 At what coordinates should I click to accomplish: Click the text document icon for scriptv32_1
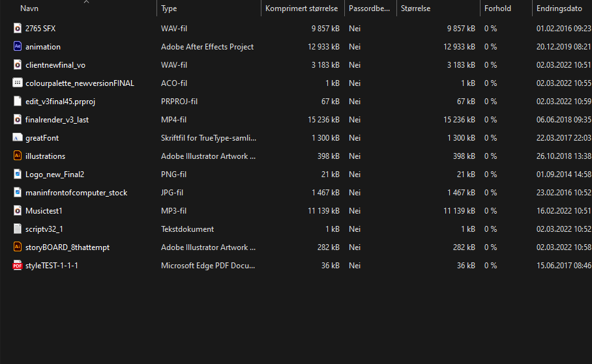tap(18, 229)
